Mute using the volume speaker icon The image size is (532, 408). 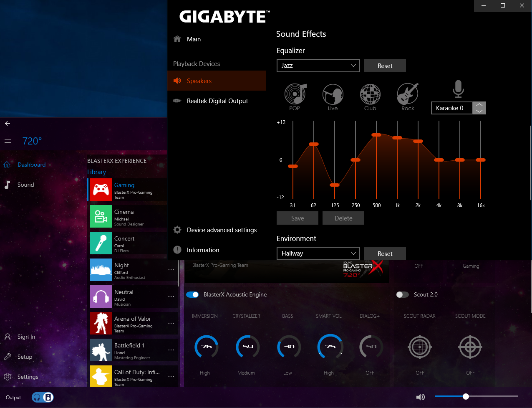coord(421,397)
